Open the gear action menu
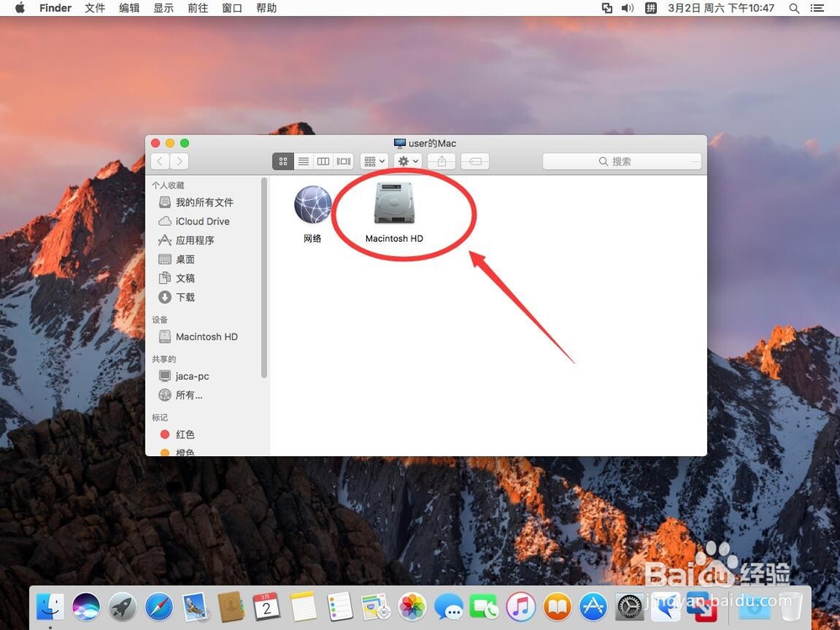840x630 pixels. pyautogui.click(x=407, y=161)
